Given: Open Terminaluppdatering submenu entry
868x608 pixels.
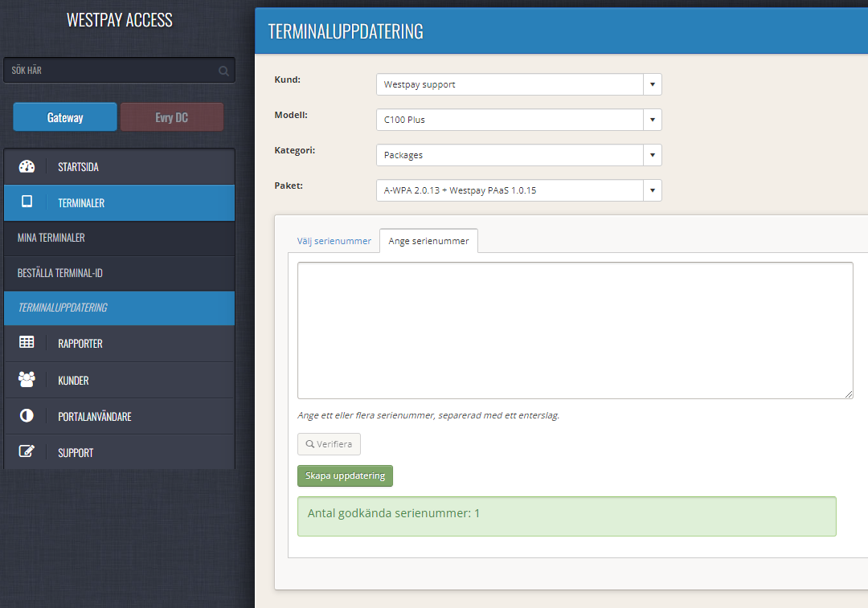Looking at the screenshot, I should 120,308.
